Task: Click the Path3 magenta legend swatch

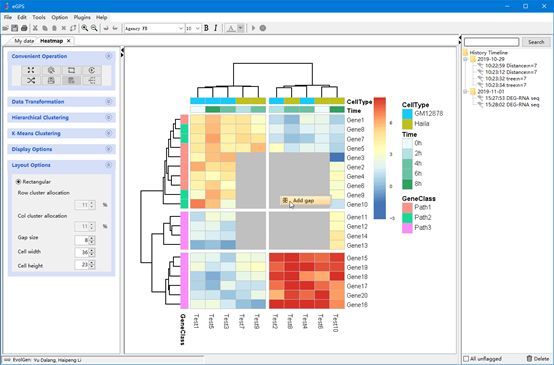Action: click(x=407, y=228)
